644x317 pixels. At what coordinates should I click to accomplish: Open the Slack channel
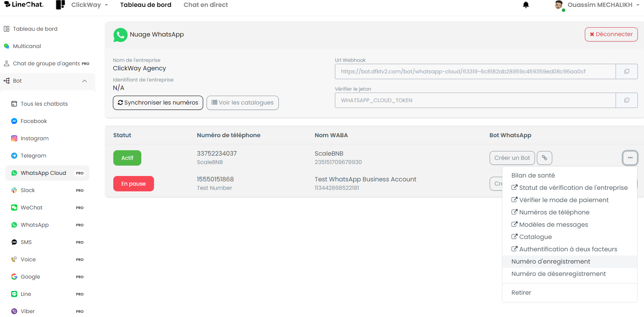28,190
